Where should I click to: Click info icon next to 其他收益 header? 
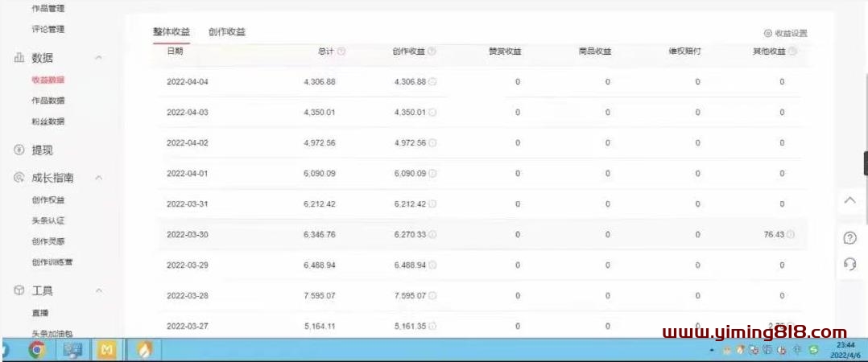pos(792,51)
